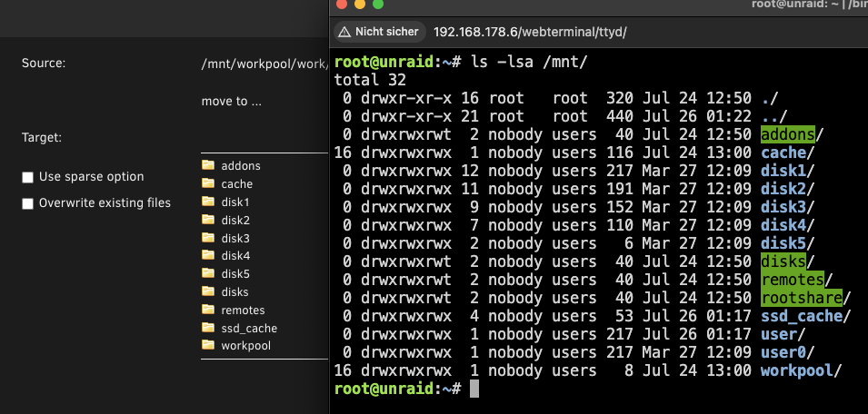Click the 'Source:' label
The width and height of the screenshot is (868, 414).
[44, 64]
